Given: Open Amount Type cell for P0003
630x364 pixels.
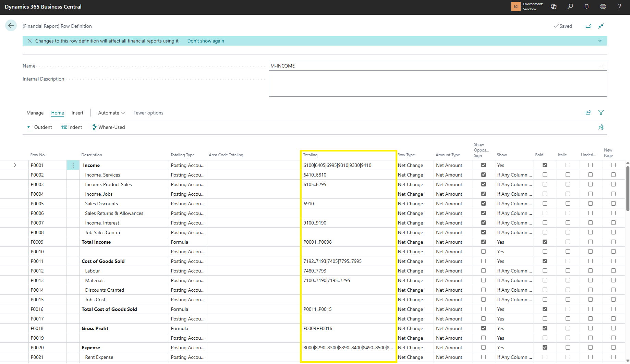Looking at the screenshot, I should pos(453,184).
